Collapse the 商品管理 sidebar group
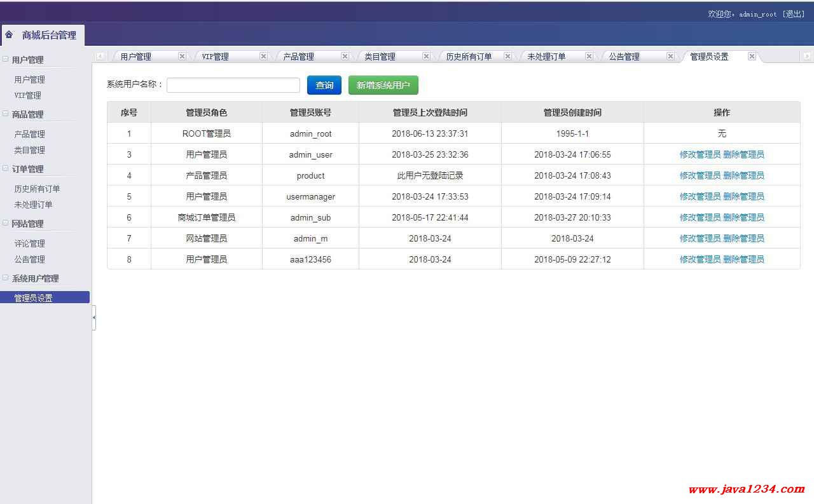 tap(6, 114)
